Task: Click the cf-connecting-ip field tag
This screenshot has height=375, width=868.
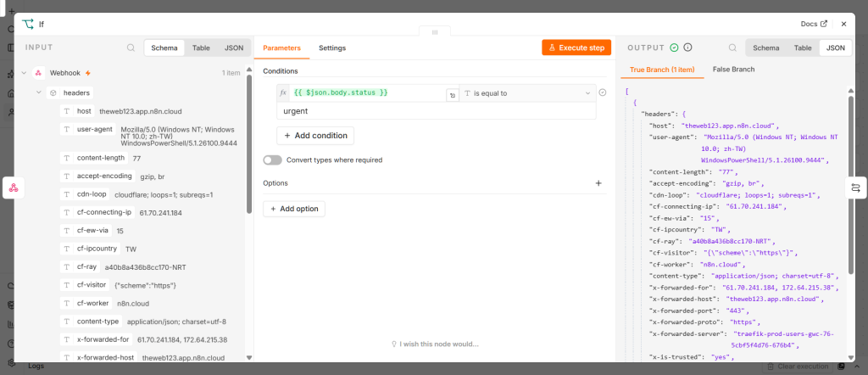Action: coord(98,212)
